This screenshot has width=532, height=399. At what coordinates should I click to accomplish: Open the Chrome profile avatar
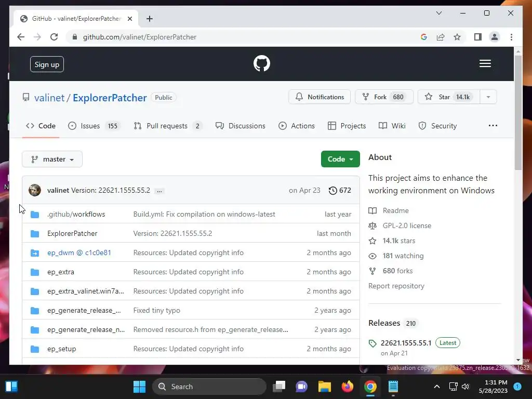coord(495,37)
